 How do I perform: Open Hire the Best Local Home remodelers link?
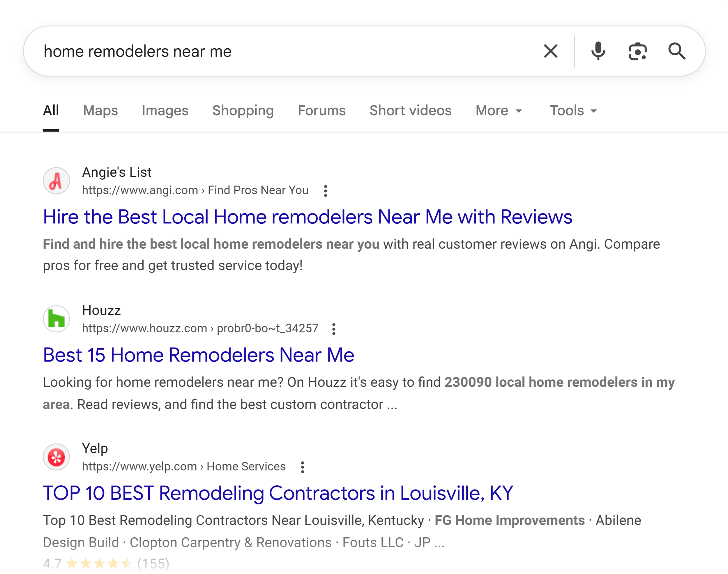(308, 217)
